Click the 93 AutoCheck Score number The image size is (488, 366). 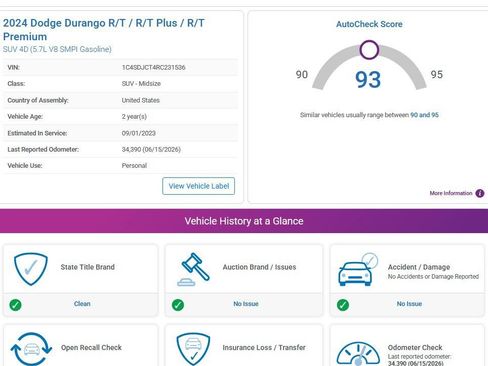[368, 80]
